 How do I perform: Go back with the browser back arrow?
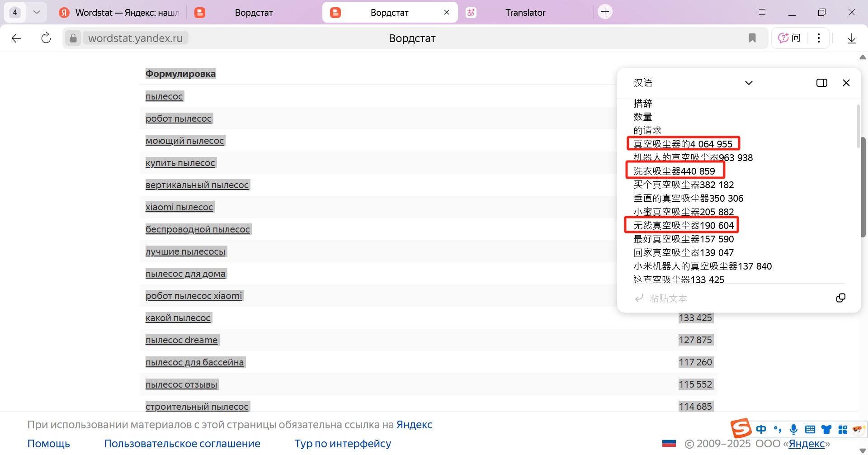[16, 38]
